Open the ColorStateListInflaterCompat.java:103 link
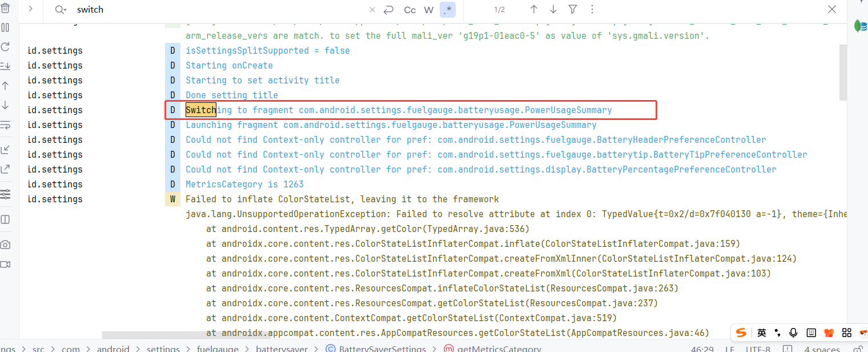The height and width of the screenshot is (352, 868). pos(672,274)
